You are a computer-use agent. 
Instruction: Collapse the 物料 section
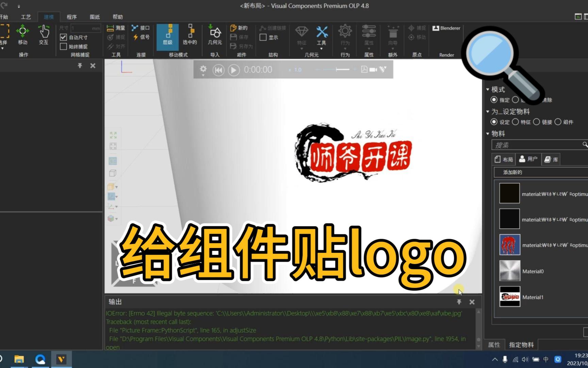click(488, 134)
